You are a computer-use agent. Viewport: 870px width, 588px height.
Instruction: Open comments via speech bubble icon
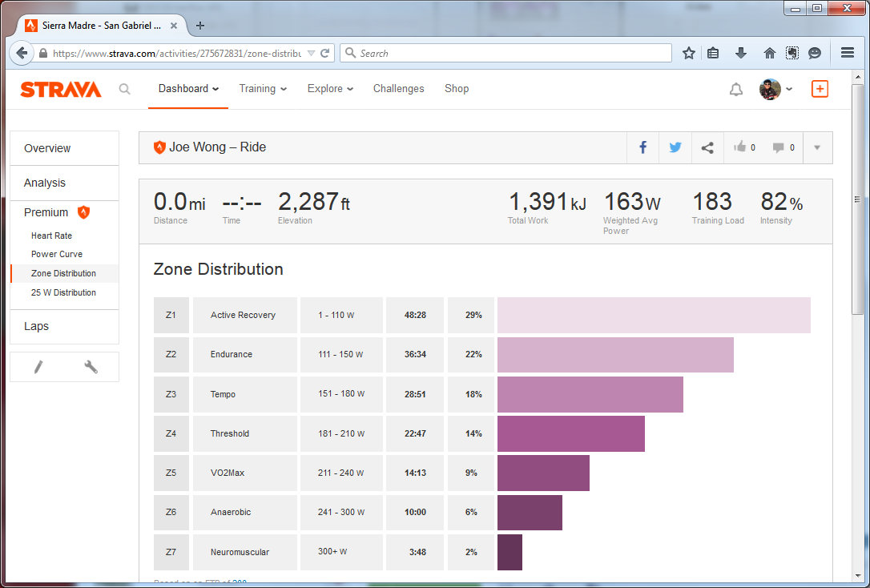(x=779, y=147)
